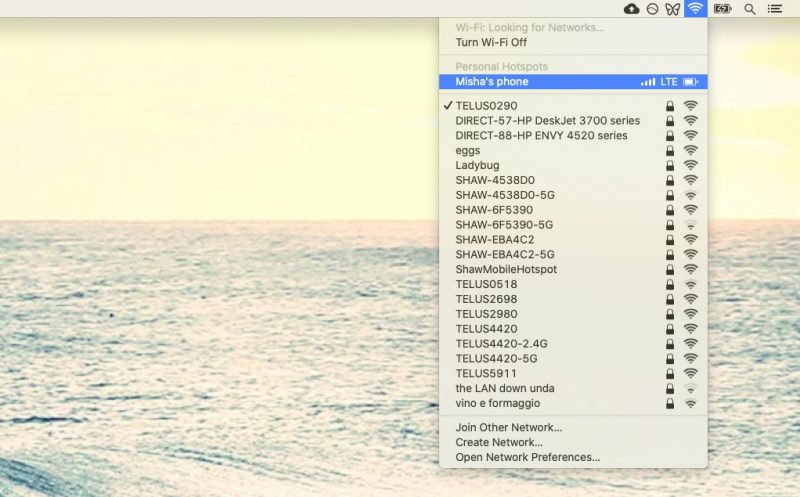Click the Wi-Fi signal icon beside Ladybug
The width and height of the screenshot is (800, 497).
pos(690,165)
